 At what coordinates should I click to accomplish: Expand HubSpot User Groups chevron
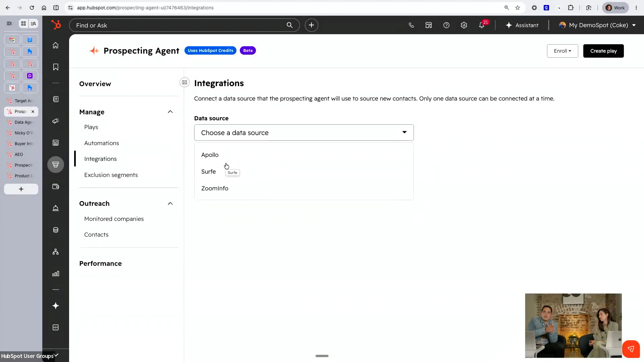[56, 355]
